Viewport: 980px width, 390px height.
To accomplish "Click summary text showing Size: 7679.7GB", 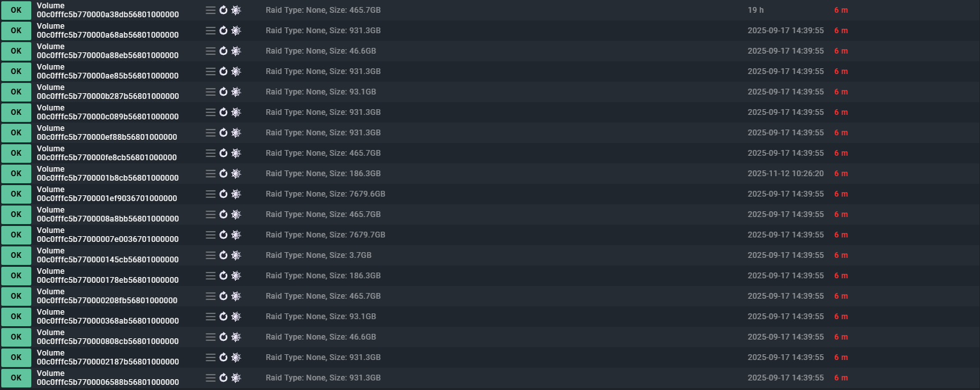I will click(x=326, y=235).
